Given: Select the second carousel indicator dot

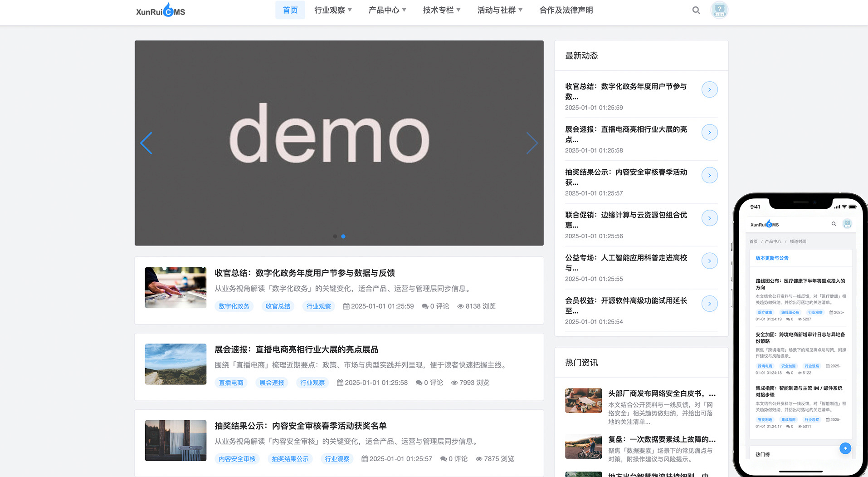Looking at the screenshot, I should [343, 236].
